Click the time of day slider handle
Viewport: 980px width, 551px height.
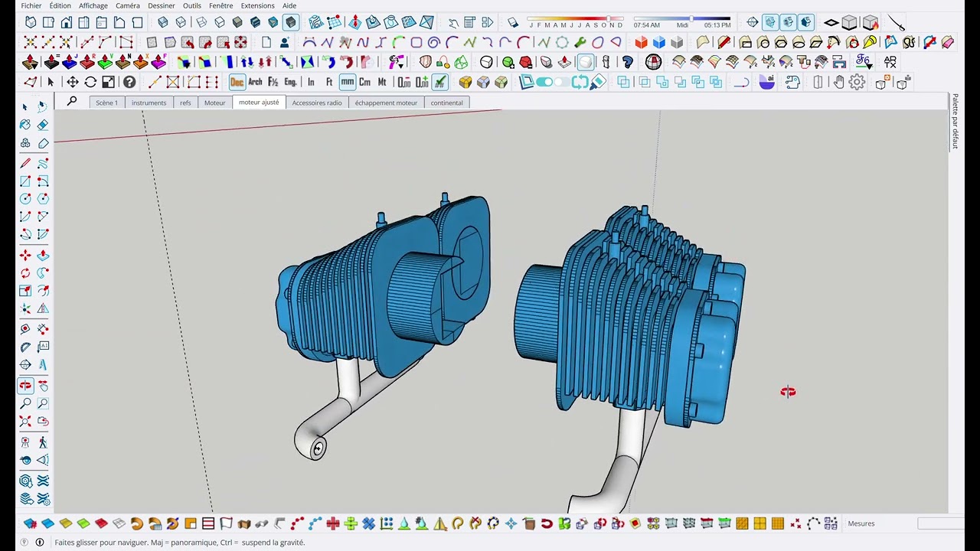click(691, 18)
